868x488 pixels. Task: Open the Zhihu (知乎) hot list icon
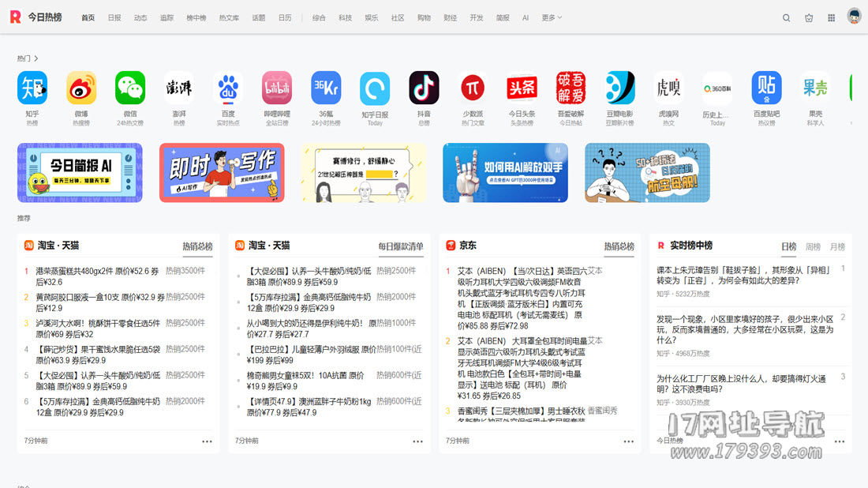click(32, 88)
